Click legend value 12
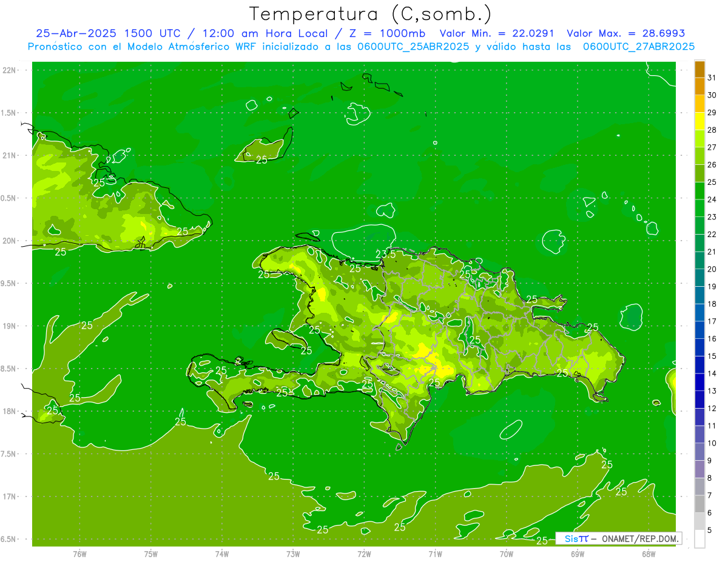 point(712,408)
